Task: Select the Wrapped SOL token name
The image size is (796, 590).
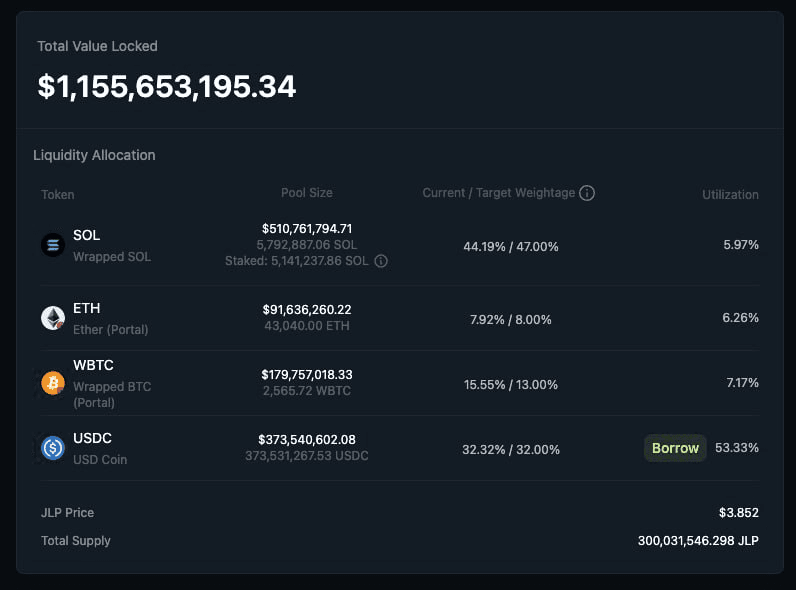Action: click(111, 256)
